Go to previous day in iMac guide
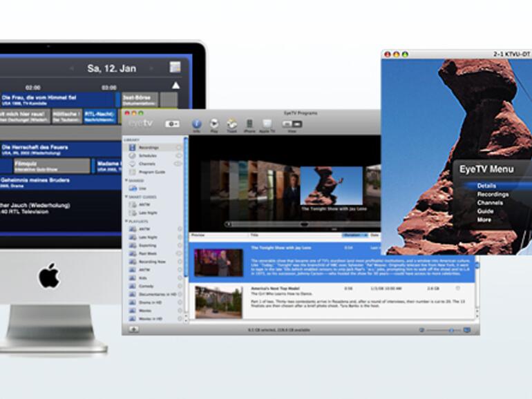This screenshot has height=399, width=532. [72, 68]
